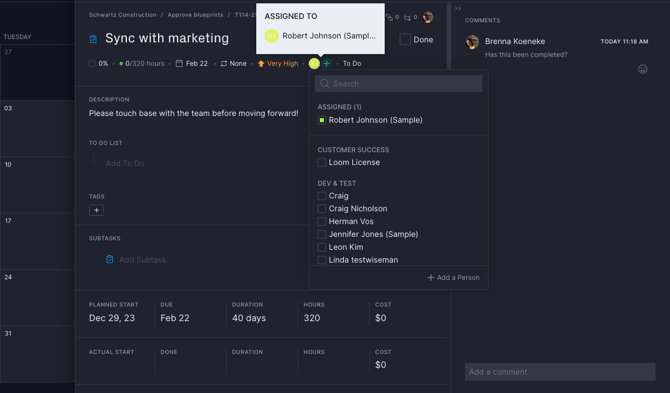Go to Approve blueprints breadcrumb
The height and width of the screenshot is (393, 670).
click(x=195, y=15)
